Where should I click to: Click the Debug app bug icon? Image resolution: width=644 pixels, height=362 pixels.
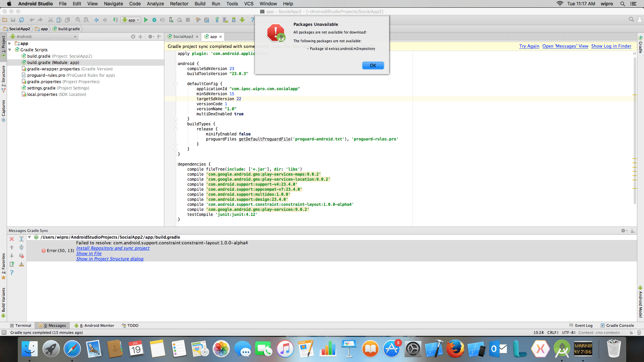click(154, 20)
